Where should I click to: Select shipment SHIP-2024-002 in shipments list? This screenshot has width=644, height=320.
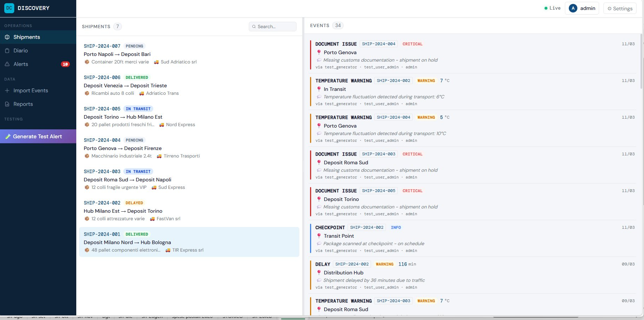coord(189,211)
